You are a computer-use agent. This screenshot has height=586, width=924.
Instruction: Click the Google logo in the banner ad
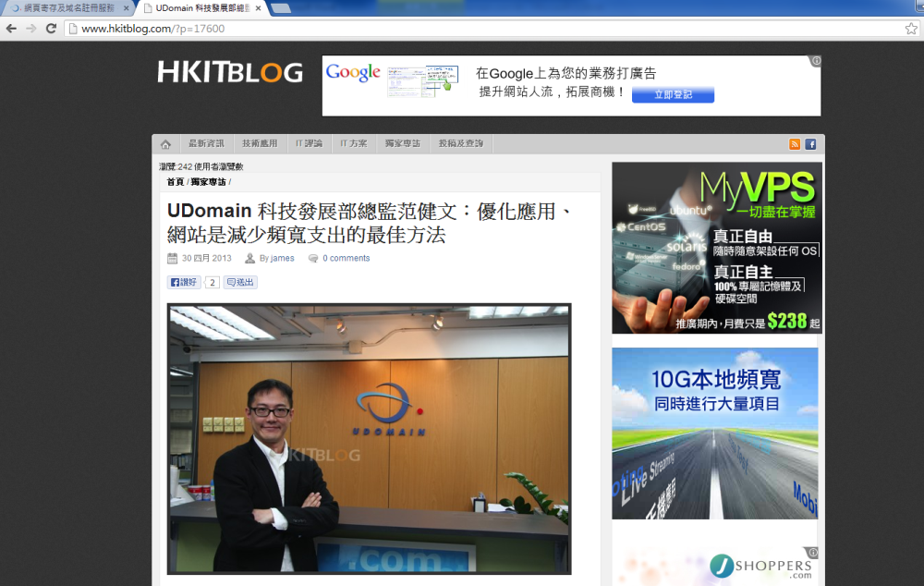click(x=353, y=72)
